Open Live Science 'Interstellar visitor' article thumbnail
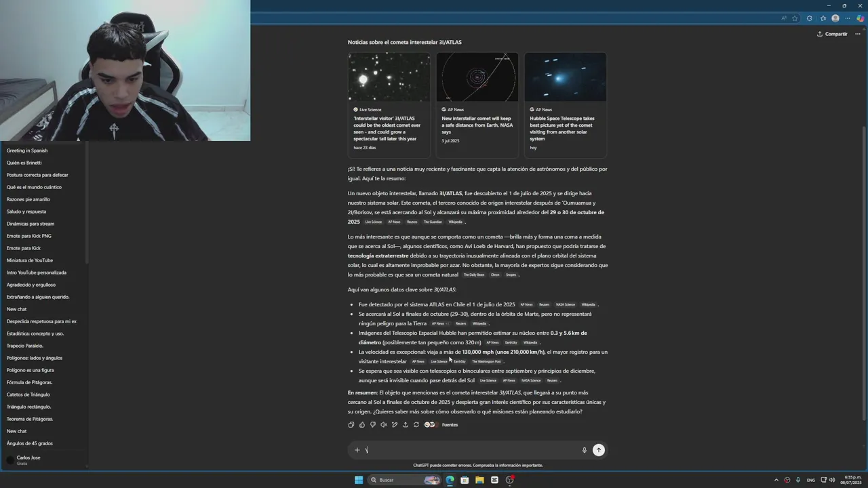 point(389,77)
